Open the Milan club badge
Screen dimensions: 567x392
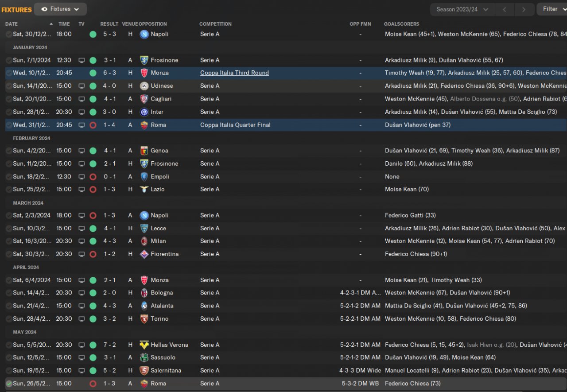[144, 241]
